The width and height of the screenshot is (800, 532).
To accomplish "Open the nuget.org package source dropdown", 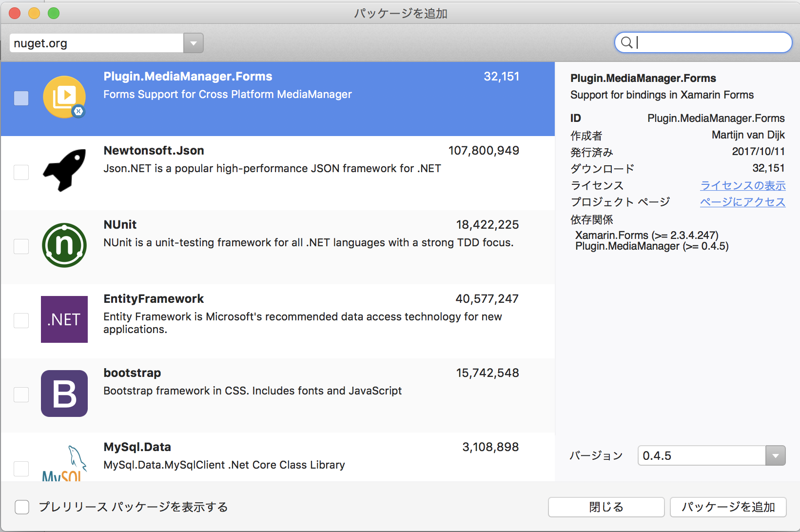I will click(x=193, y=43).
